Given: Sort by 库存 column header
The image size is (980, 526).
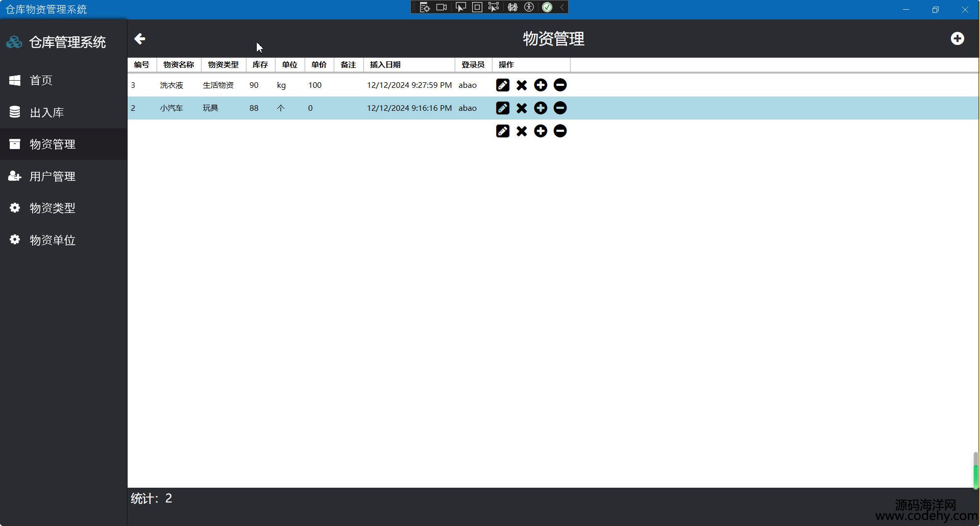Looking at the screenshot, I should click(x=260, y=65).
